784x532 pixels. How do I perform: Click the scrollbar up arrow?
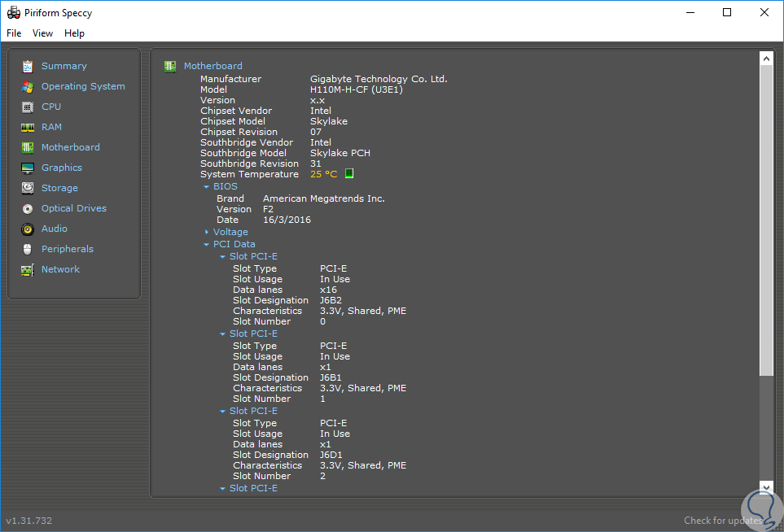pos(766,59)
